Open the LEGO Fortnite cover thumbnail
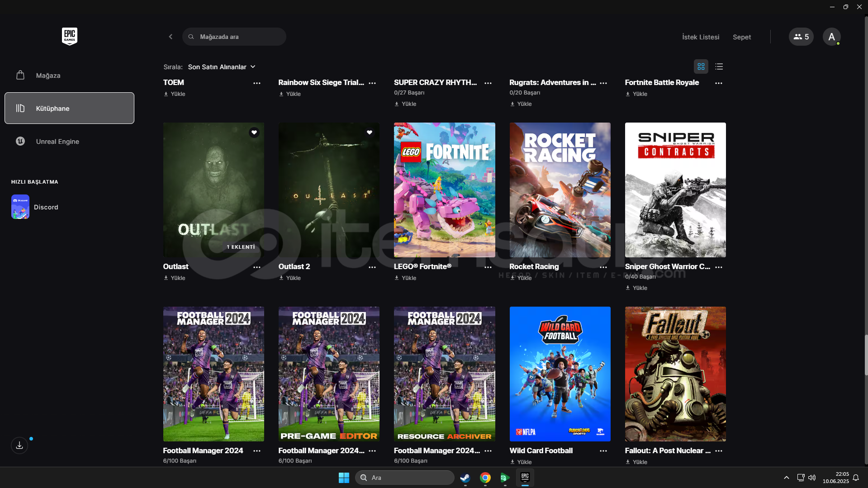This screenshot has height=488, width=868. click(445, 190)
